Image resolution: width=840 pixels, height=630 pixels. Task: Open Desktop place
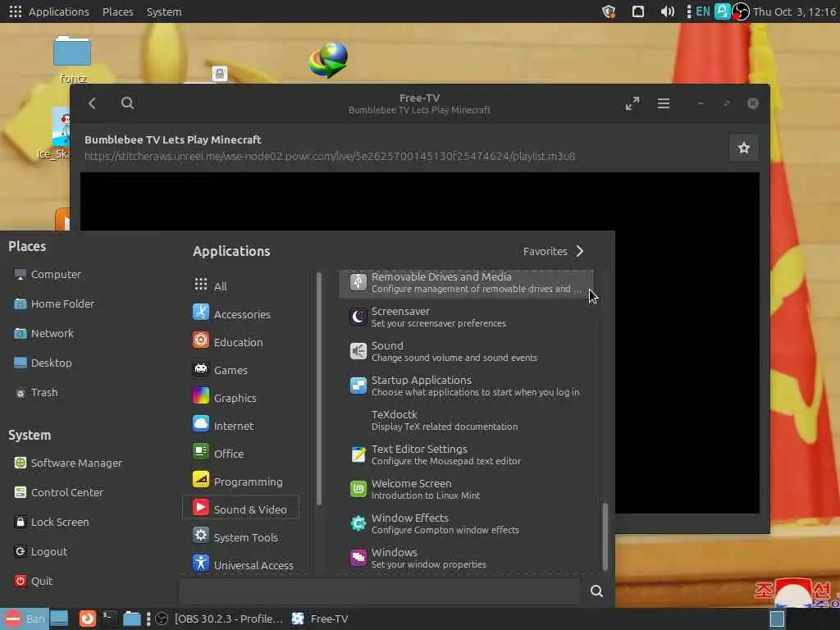[x=43, y=363]
